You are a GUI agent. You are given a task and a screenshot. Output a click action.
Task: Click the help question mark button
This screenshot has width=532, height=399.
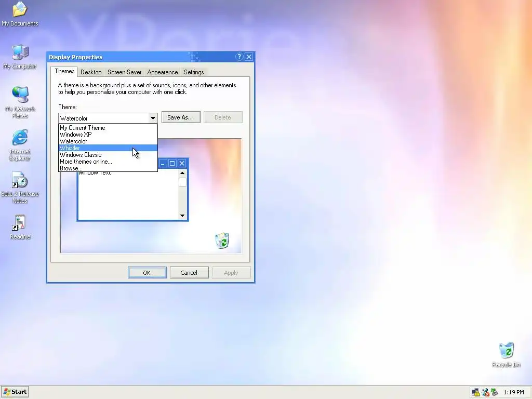(x=239, y=57)
